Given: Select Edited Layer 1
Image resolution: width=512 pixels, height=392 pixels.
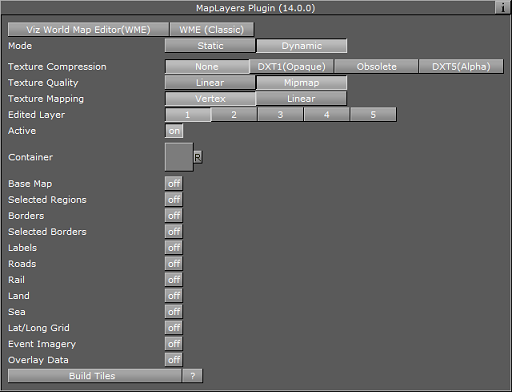Looking at the screenshot, I should (x=188, y=115).
